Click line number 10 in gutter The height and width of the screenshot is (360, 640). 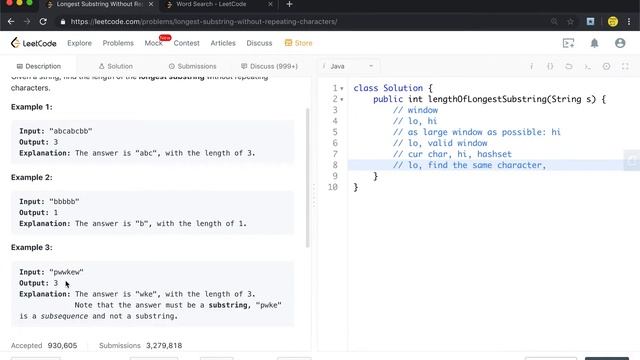tap(333, 187)
